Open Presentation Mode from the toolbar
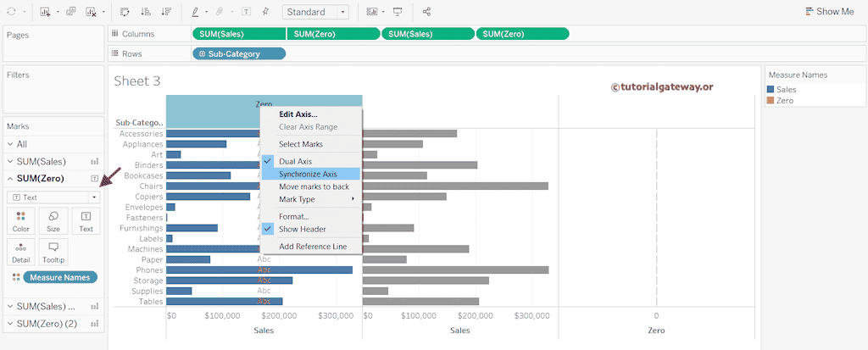 pos(397,12)
